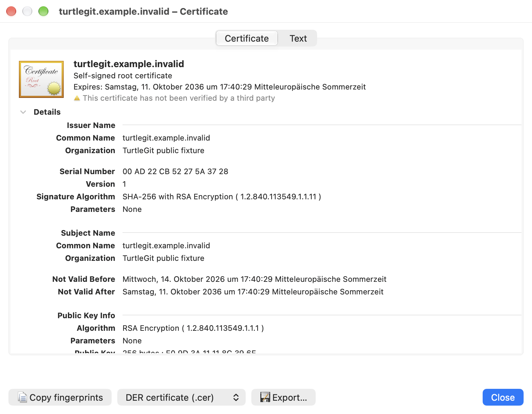This screenshot has width=532, height=414.
Task: Click the Public Key Info section heading
Action: tap(86, 315)
